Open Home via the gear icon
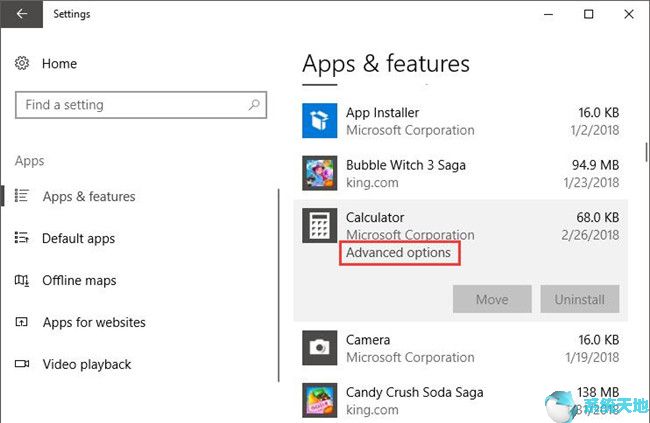 pos(22,63)
